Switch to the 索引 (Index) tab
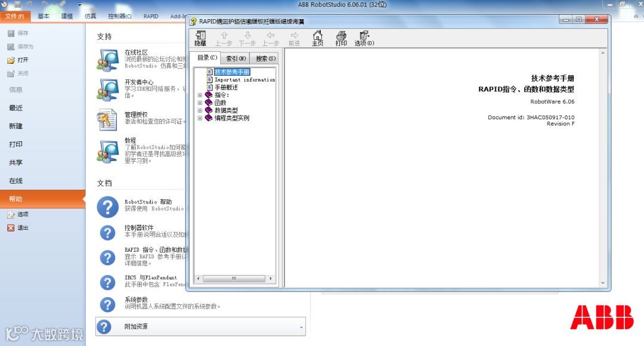The height and width of the screenshot is (346, 644). point(236,58)
